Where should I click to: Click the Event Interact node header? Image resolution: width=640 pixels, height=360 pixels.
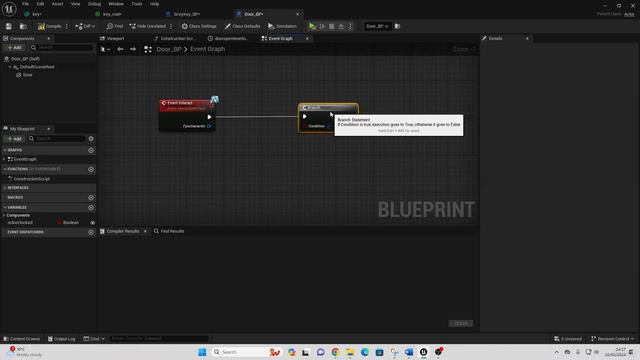click(x=186, y=105)
